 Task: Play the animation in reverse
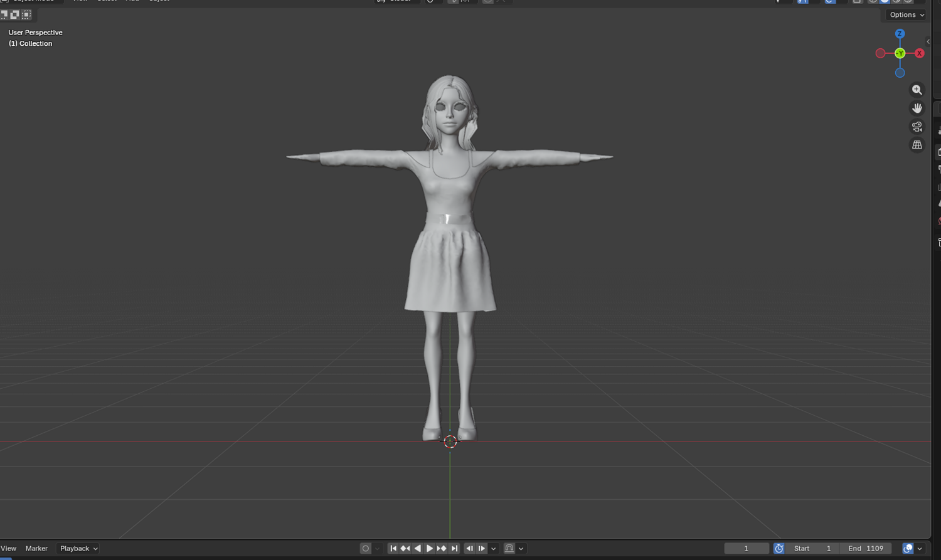(418, 549)
